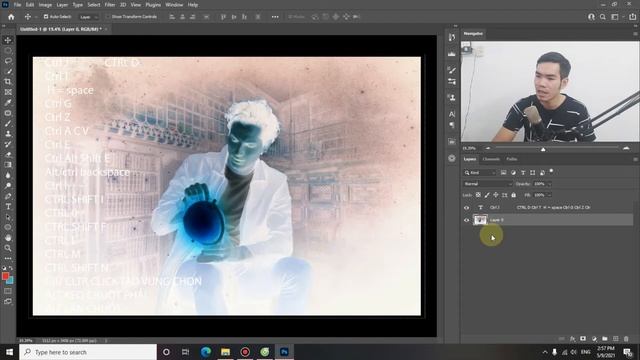This screenshot has height=360, width=640.
Task: Create new adjustment layer icon
Action: [x=594, y=339]
